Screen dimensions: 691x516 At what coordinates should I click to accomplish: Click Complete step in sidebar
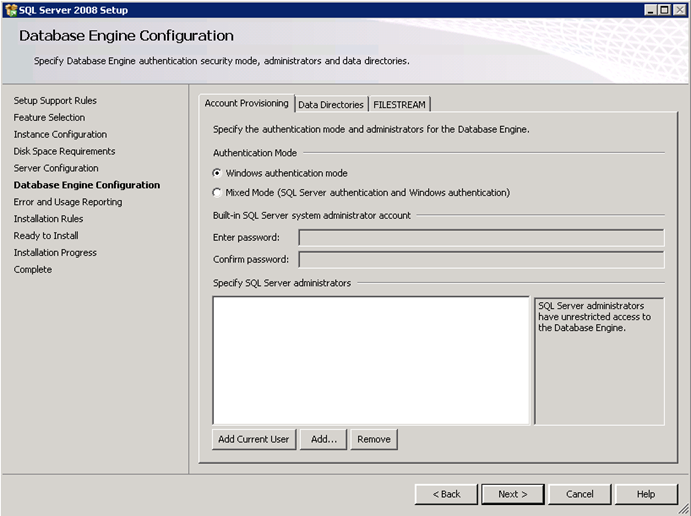click(x=33, y=269)
